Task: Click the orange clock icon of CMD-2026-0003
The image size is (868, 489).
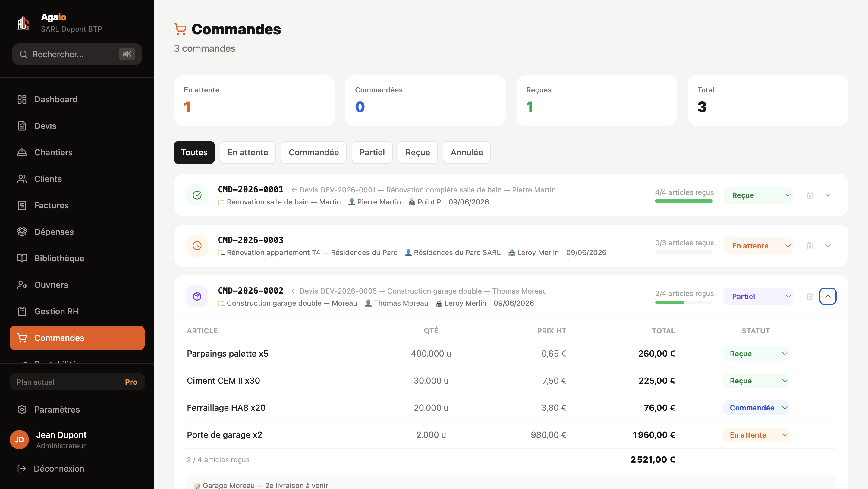Action: pyautogui.click(x=197, y=246)
